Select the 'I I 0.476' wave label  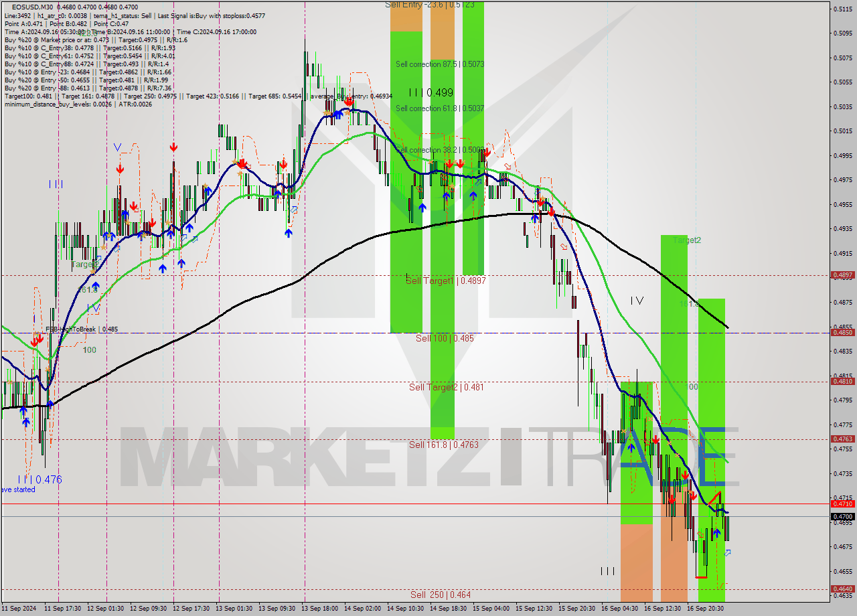(x=40, y=479)
